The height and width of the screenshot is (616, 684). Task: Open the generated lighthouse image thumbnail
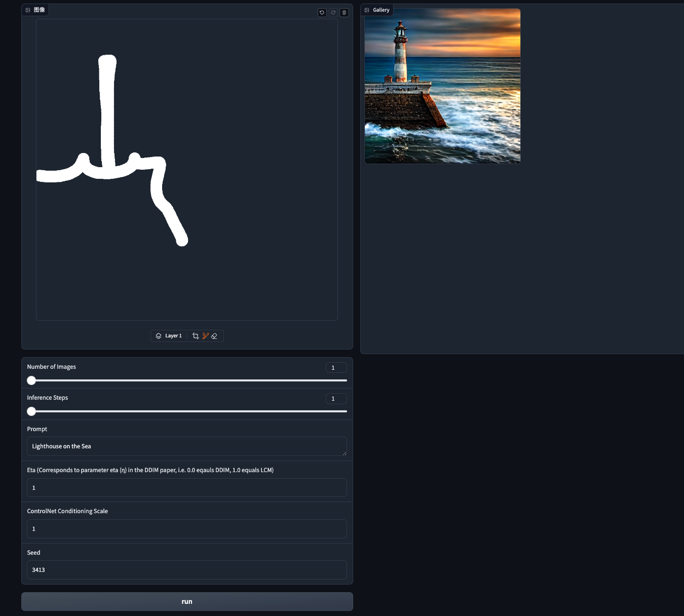[442, 86]
